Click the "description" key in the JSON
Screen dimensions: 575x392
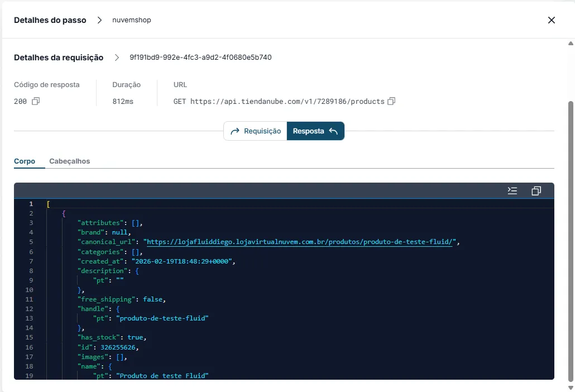[103, 271]
